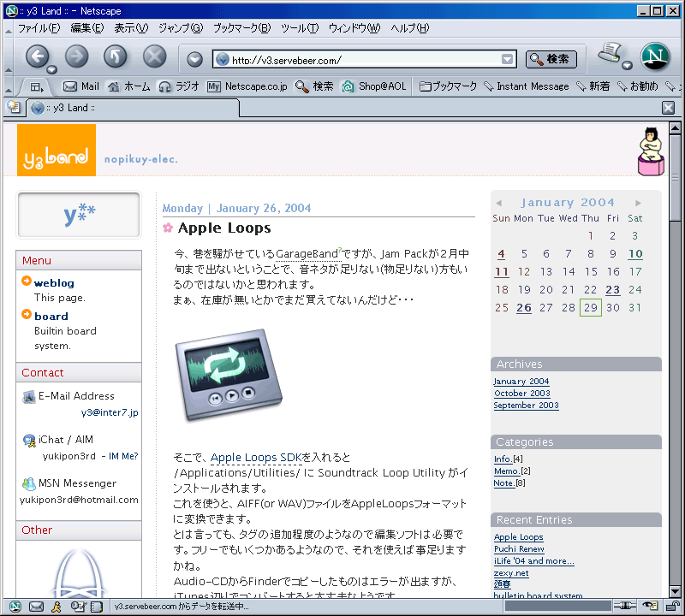Open the ジャンプ(G) menu
This screenshot has height=616, width=685.
point(181,28)
